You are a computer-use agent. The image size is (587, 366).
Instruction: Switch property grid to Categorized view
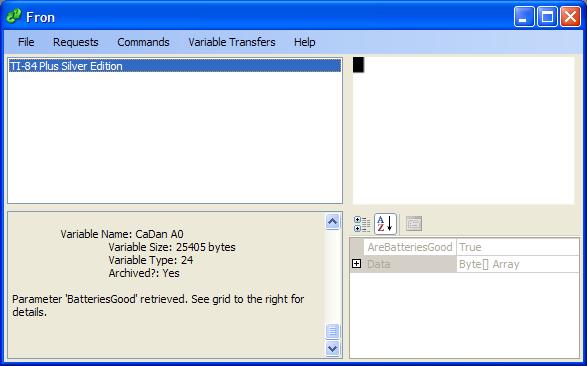click(x=362, y=224)
